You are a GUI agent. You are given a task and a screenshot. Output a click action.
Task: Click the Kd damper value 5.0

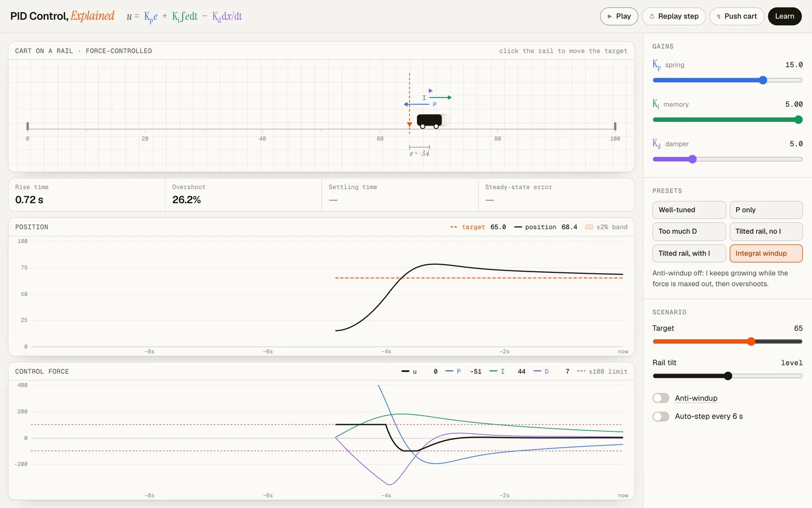(796, 144)
